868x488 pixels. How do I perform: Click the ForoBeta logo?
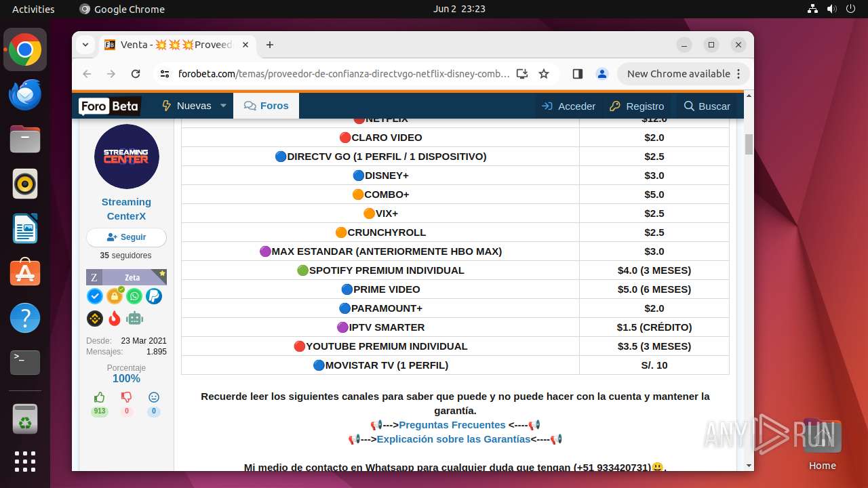(109, 106)
